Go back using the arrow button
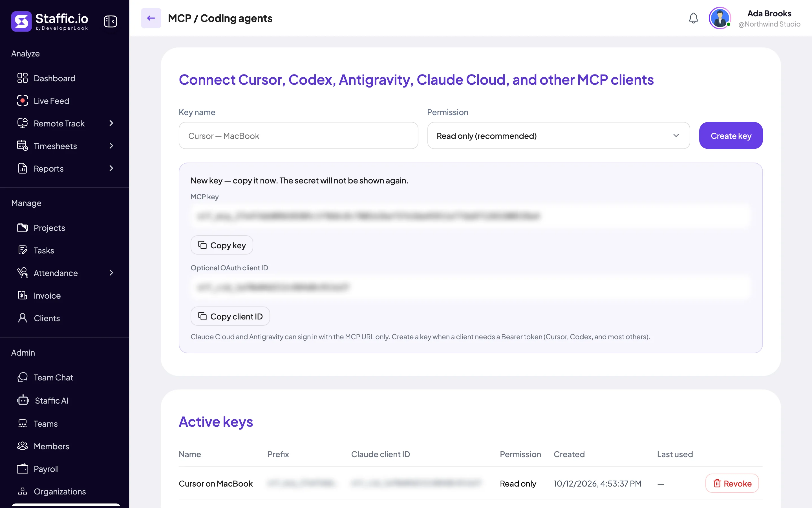812x508 pixels. 151,18
